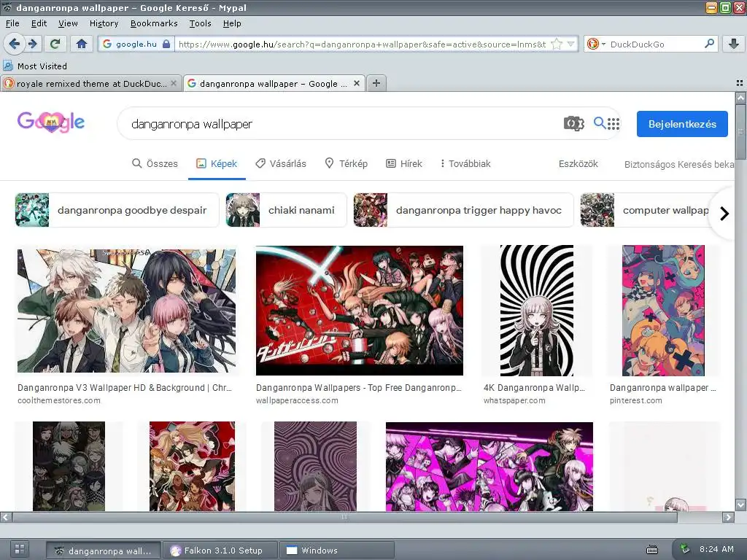Screen dimensions: 747x560
Task: Show more suggestion chips with right chevron
Action: point(724,214)
